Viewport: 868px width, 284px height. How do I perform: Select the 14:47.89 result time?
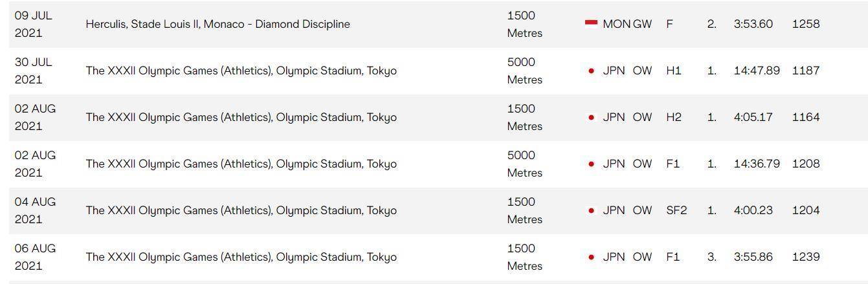click(x=756, y=71)
